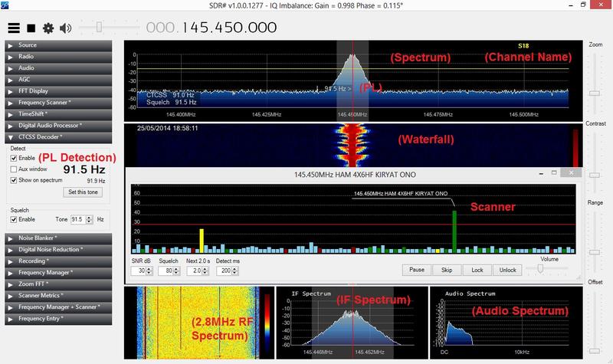Close the scanner window
The width and height of the screenshot is (613, 364).
(x=571, y=172)
